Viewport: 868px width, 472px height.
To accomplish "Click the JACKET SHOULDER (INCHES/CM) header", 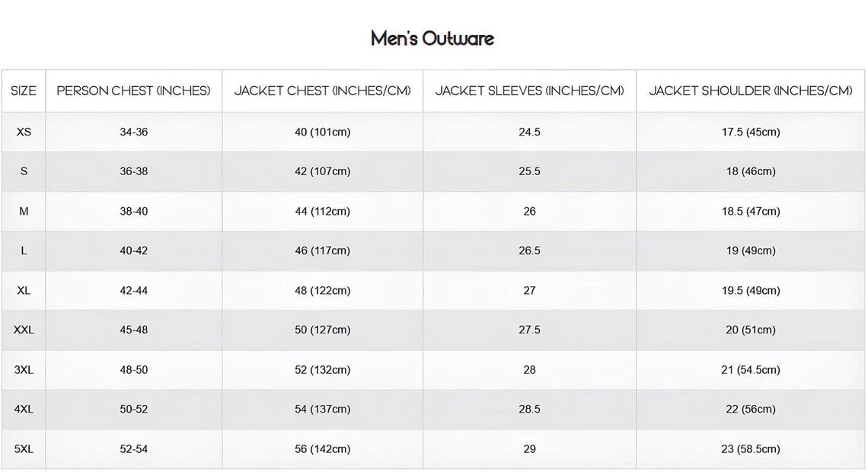I will coord(751,91).
